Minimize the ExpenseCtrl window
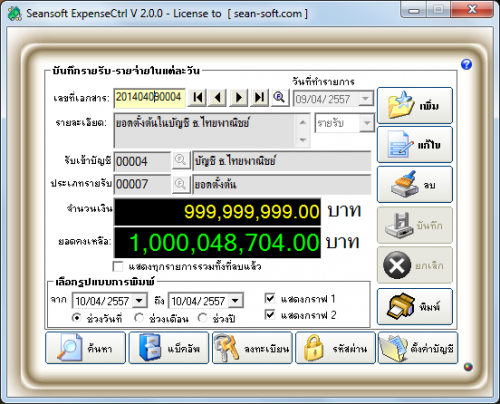The image size is (500, 404). tap(413, 10)
